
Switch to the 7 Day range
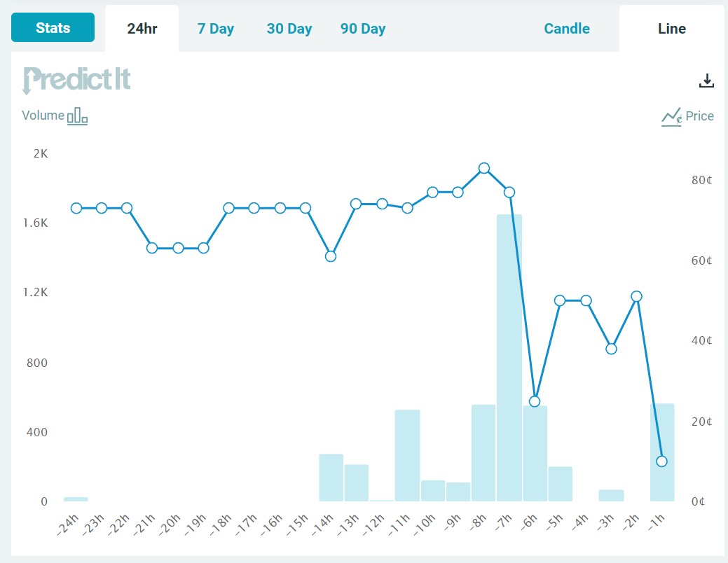click(x=215, y=28)
